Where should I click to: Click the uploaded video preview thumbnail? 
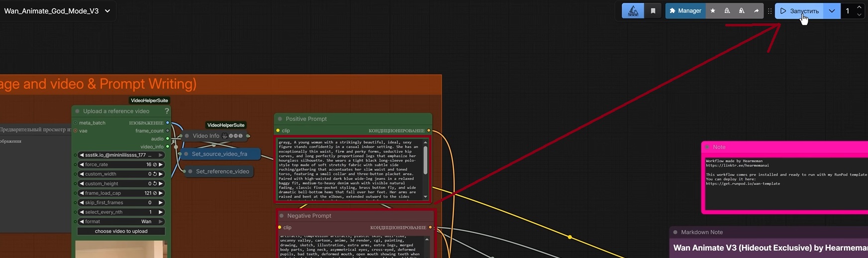point(121,249)
